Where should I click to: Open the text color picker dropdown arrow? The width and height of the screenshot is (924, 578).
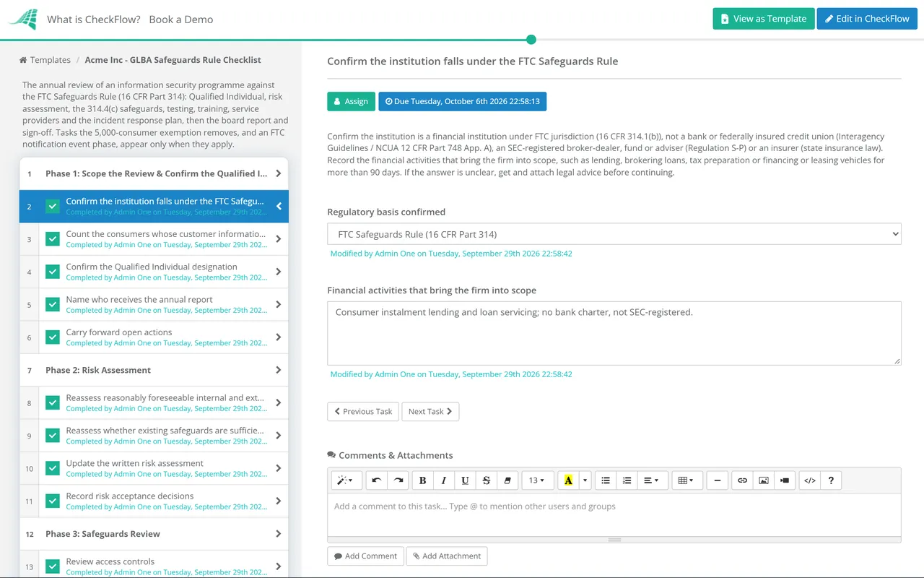[585, 480]
